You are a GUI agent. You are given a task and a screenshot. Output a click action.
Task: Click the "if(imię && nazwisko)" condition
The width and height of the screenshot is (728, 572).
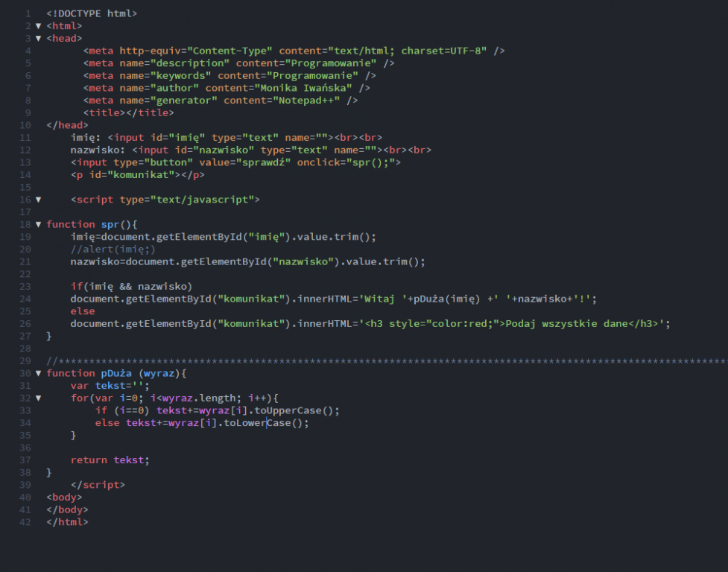click(x=131, y=287)
